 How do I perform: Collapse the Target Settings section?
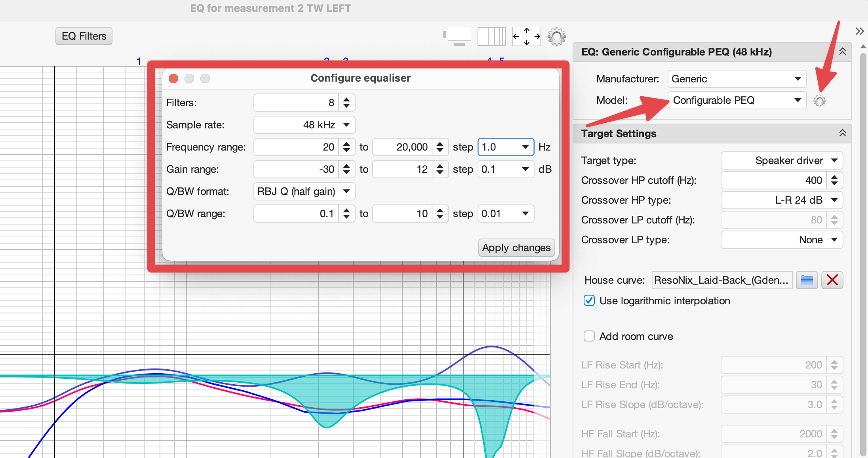pos(843,133)
